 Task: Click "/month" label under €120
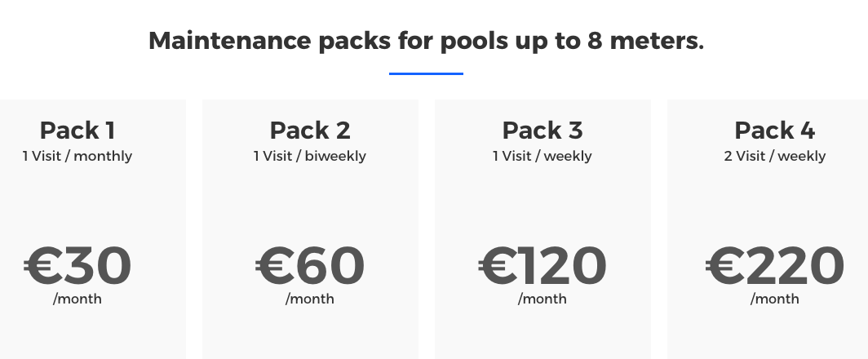tap(542, 299)
